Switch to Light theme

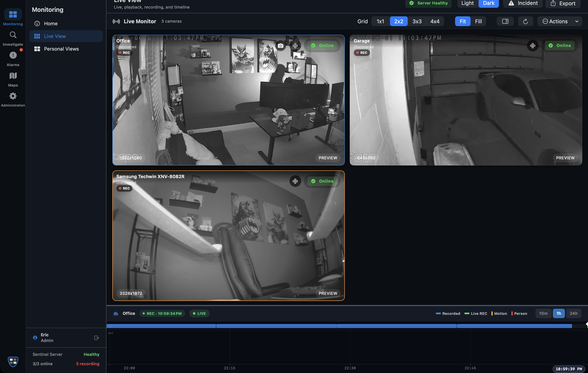click(x=467, y=3)
